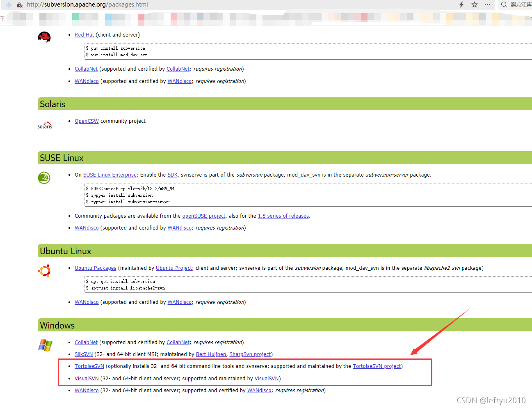Open the openSUSE project link

pos(204,216)
